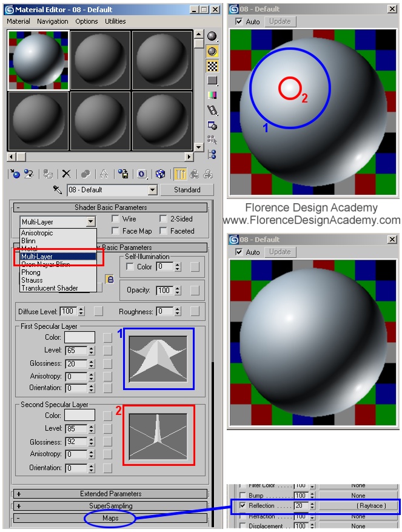
Task: Open the Utilities menu
Action: tap(115, 21)
